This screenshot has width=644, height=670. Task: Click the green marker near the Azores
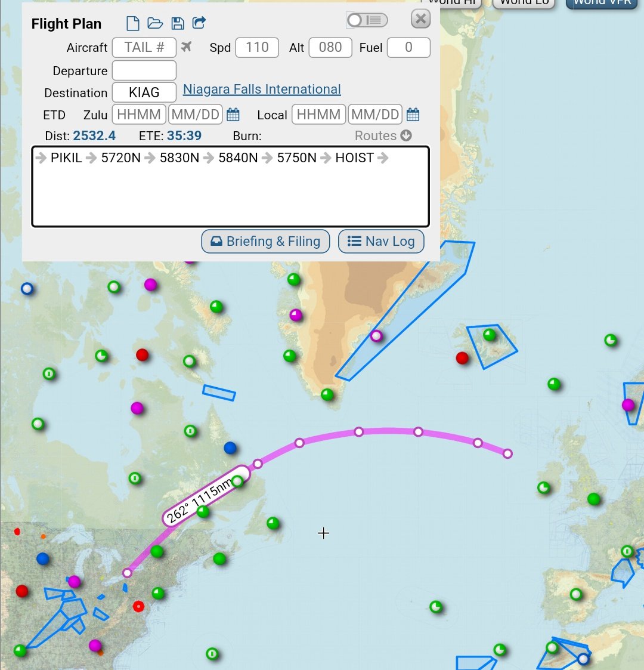[x=436, y=607]
